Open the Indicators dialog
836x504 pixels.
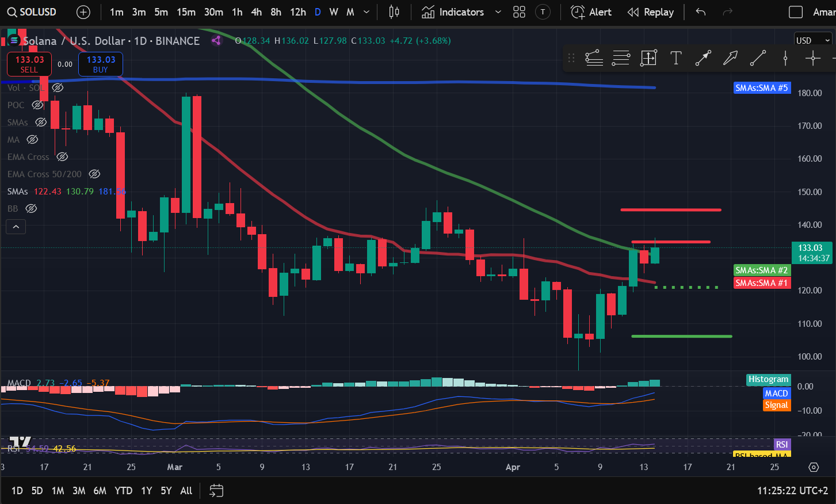pyautogui.click(x=453, y=12)
